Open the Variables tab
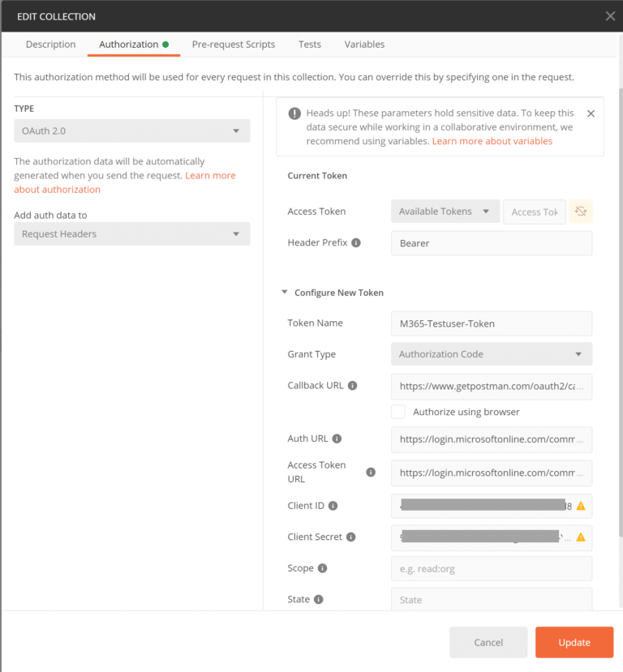 (x=363, y=45)
